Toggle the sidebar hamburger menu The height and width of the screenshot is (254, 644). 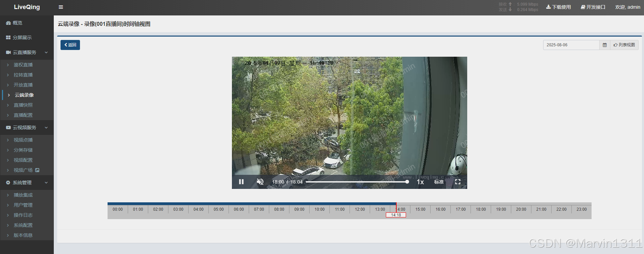(61, 7)
